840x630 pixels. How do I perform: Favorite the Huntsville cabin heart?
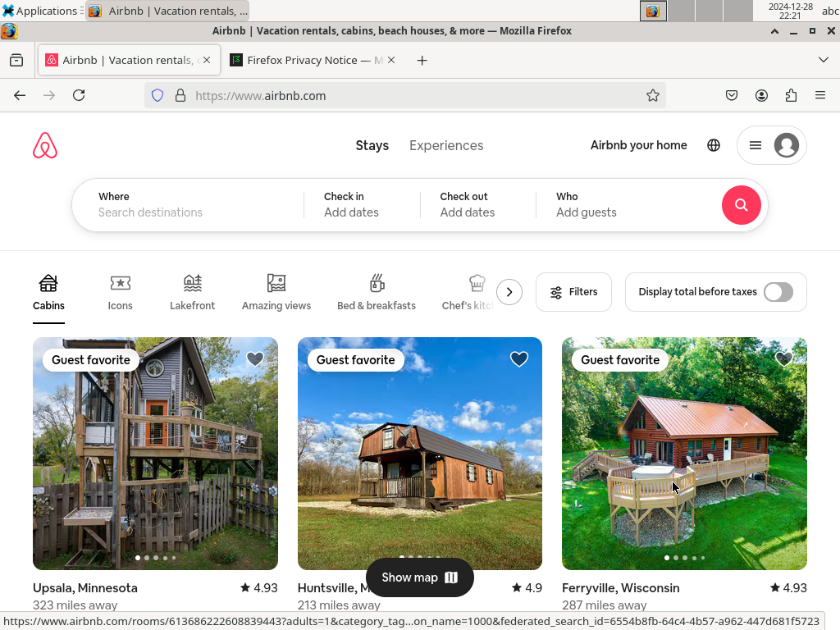pyautogui.click(x=519, y=359)
